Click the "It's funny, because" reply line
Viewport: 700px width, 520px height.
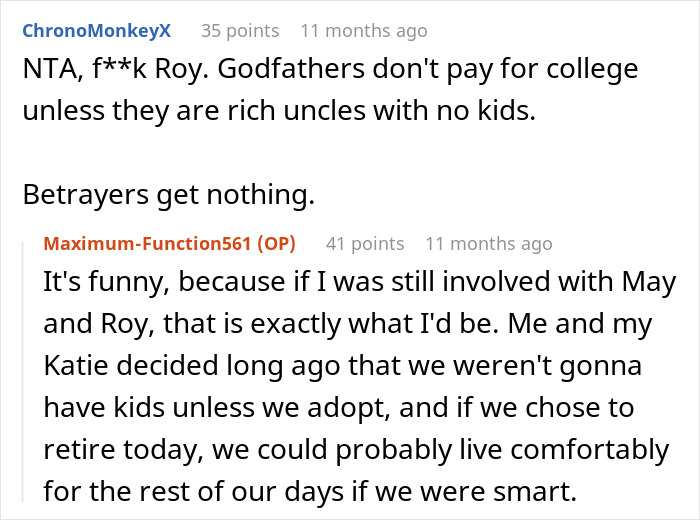coord(140,282)
